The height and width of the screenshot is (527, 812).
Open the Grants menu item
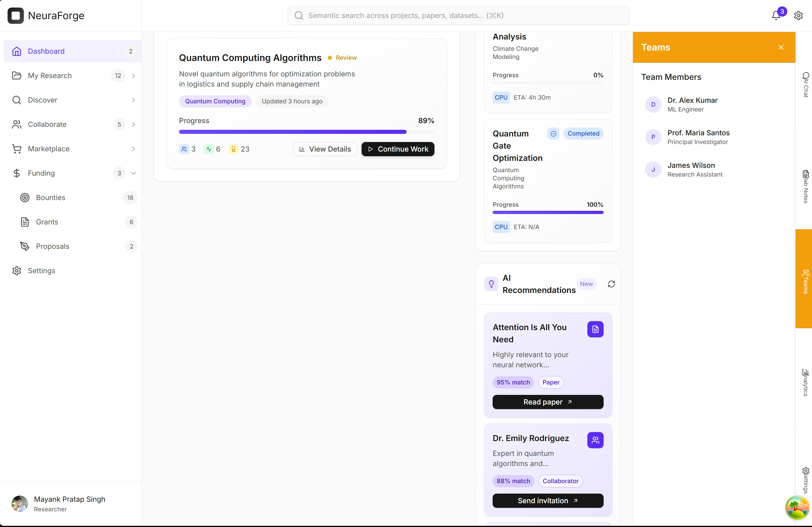click(47, 222)
